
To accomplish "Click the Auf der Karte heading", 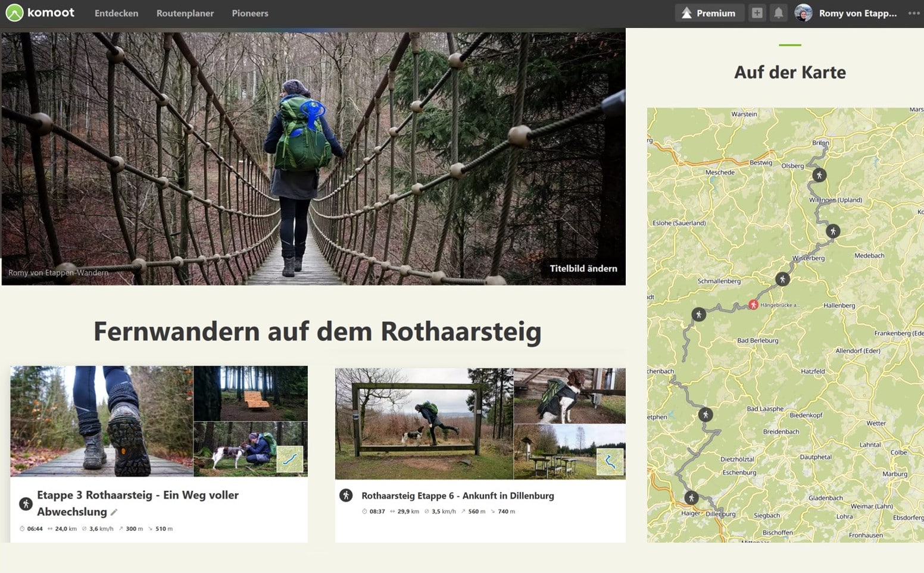I will tap(789, 72).
